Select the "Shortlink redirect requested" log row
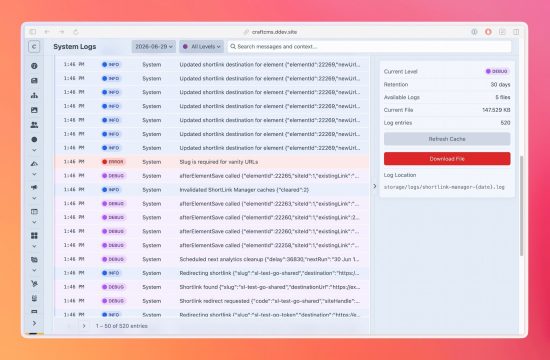This screenshot has height=360, width=550. (212, 301)
